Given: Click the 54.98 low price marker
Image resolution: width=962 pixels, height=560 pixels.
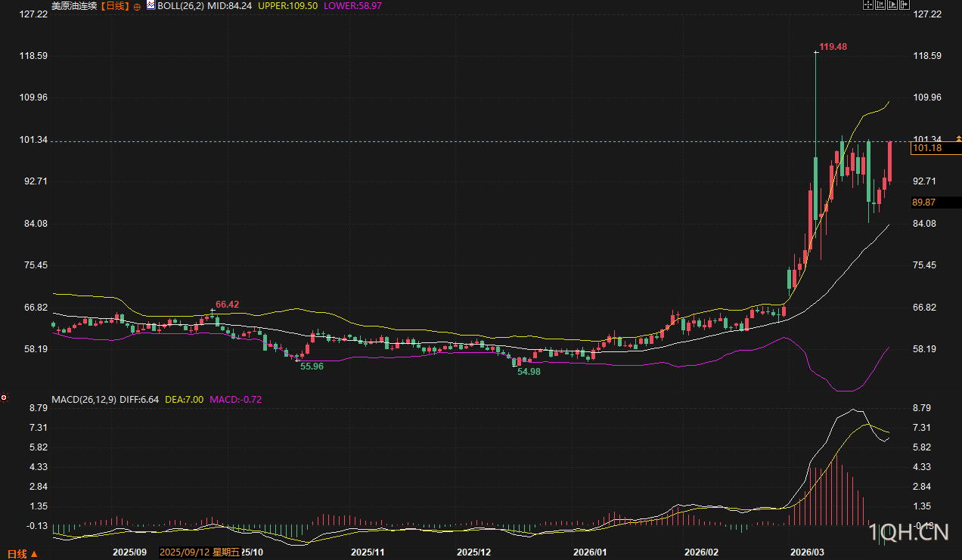Looking at the screenshot, I should (x=529, y=372).
